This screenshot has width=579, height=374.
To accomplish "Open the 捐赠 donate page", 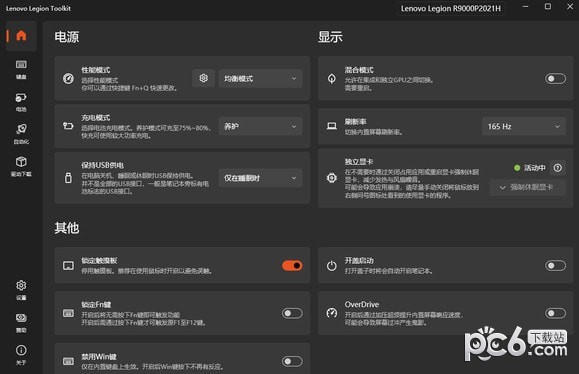I will [21, 322].
